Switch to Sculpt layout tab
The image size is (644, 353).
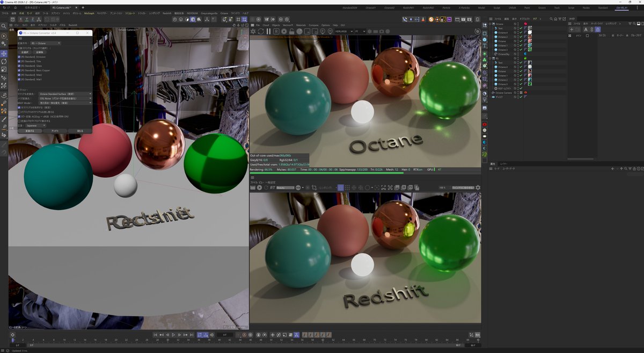tap(496, 8)
